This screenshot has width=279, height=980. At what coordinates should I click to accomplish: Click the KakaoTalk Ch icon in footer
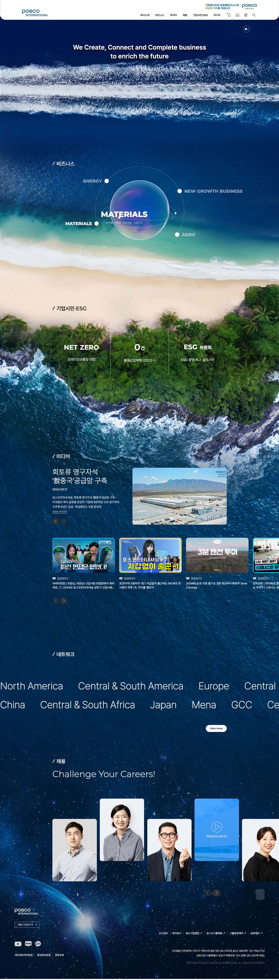[38, 943]
